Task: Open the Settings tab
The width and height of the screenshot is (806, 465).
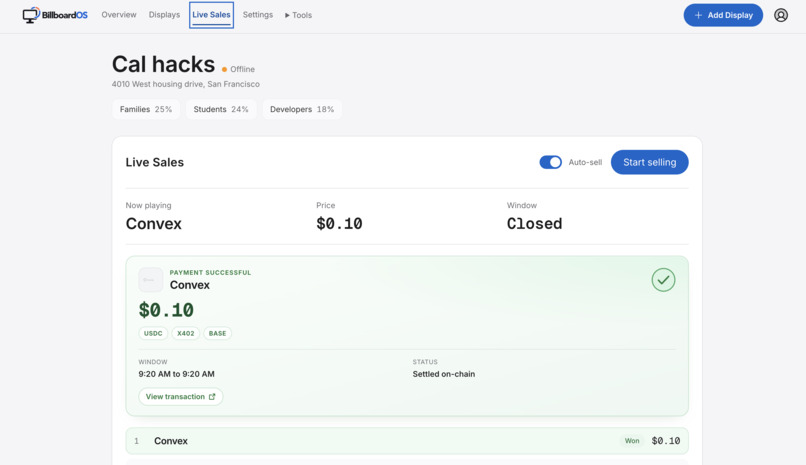Action: click(258, 15)
